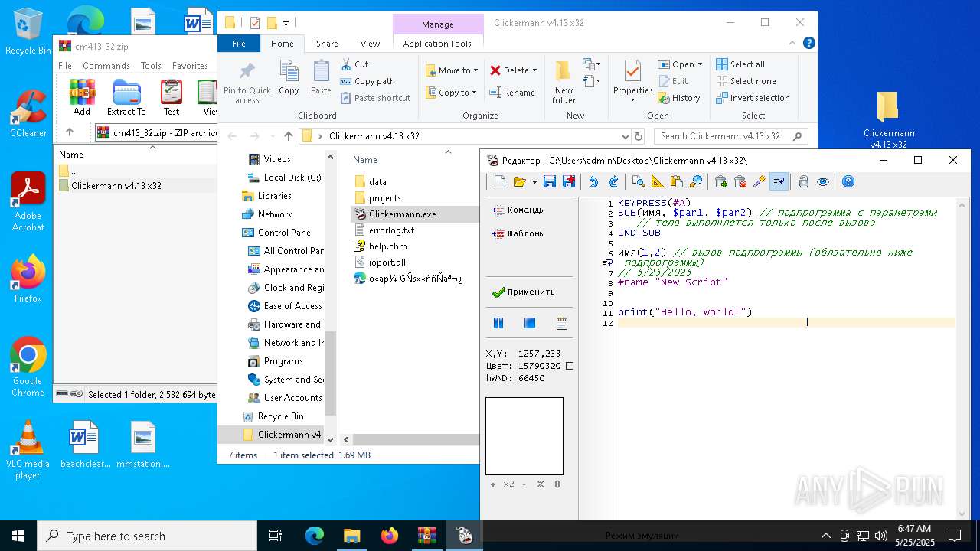Screen dimensions: 980x551
Task: Click the new script icon in editor toolbar
Action: coord(500,182)
